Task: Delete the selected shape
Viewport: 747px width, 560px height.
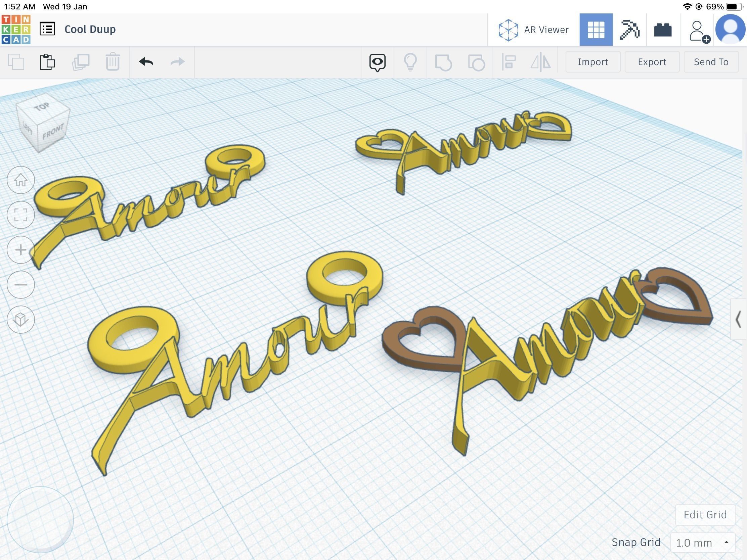Action: coord(113,62)
